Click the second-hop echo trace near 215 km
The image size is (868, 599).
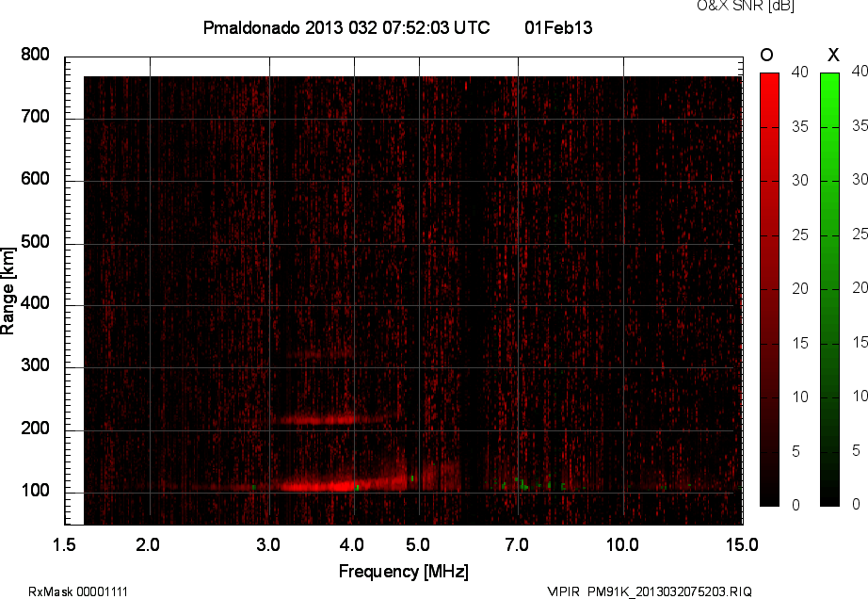pyautogui.click(x=330, y=420)
